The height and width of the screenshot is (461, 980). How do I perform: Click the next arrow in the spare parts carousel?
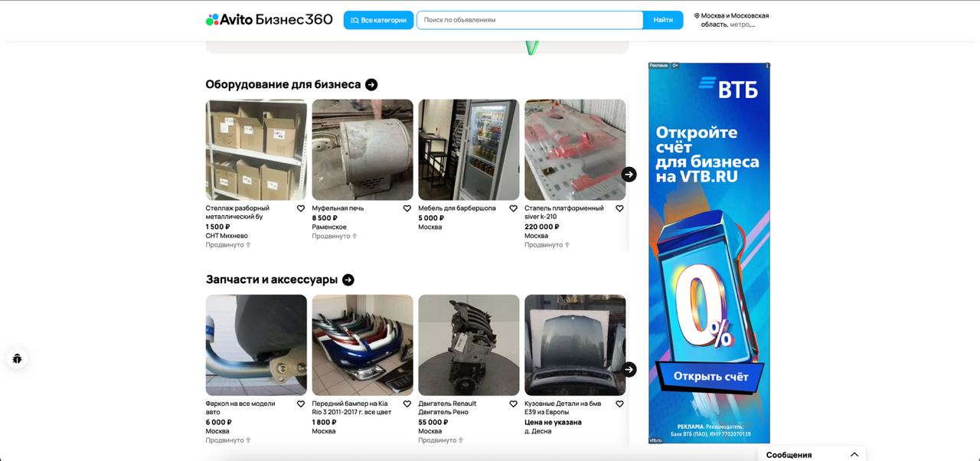click(x=629, y=370)
